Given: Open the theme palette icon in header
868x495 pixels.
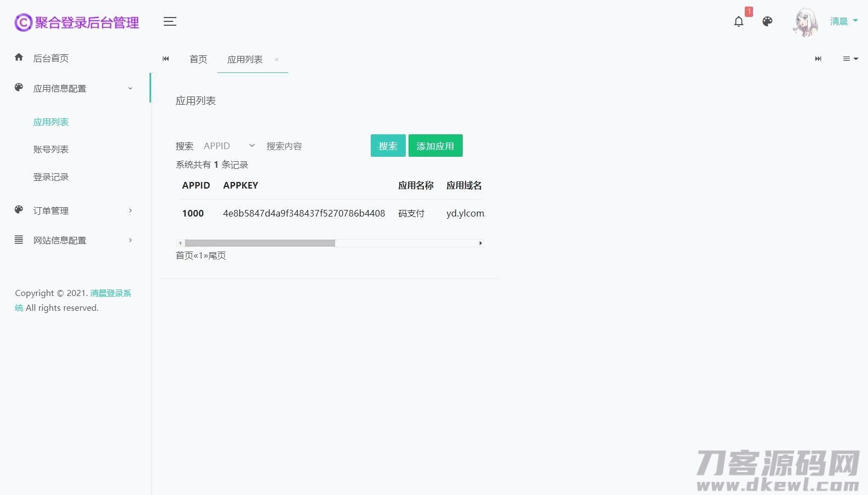Looking at the screenshot, I should (767, 22).
